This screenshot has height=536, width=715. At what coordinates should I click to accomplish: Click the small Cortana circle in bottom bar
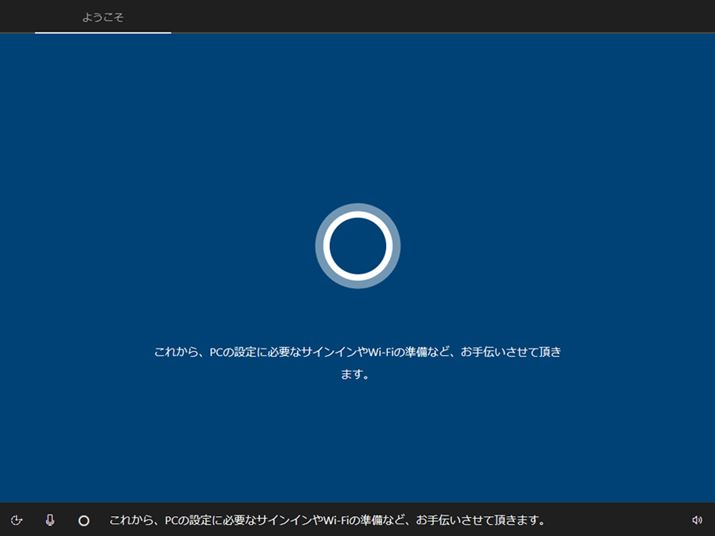point(84,520)
